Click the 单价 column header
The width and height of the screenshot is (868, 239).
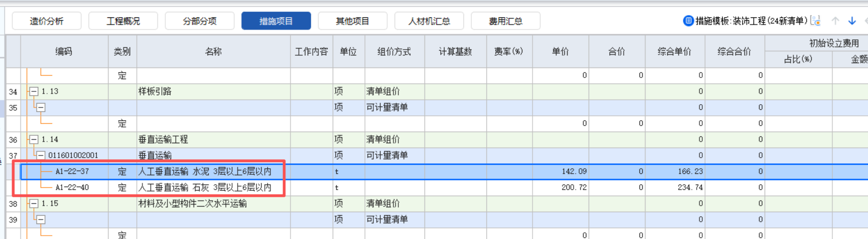pos(560,52)
